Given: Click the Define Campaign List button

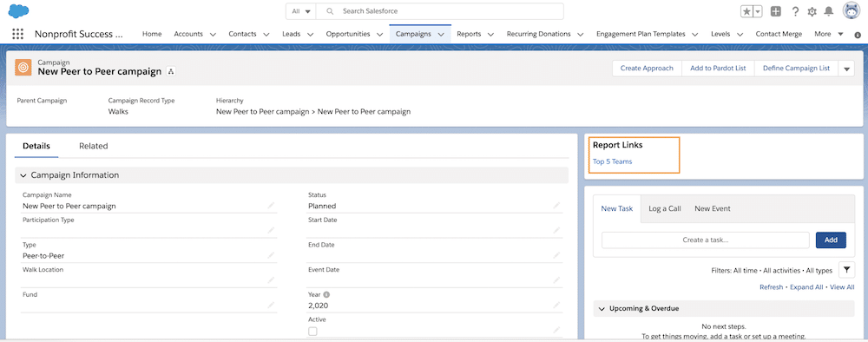Looking at the screenshot, I should pos(796,69).
